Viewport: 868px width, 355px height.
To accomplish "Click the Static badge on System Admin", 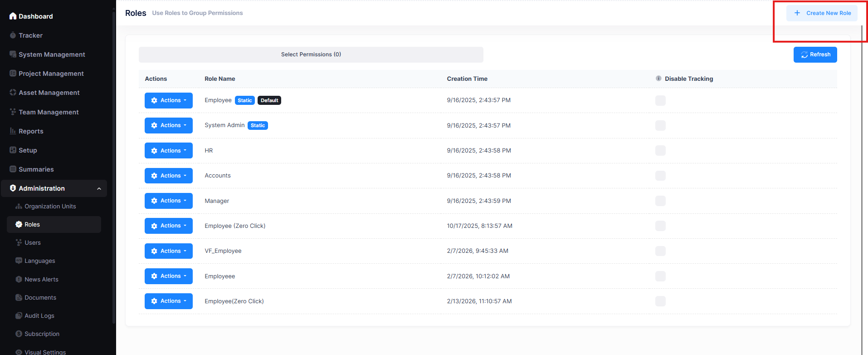I will point(258,126).
